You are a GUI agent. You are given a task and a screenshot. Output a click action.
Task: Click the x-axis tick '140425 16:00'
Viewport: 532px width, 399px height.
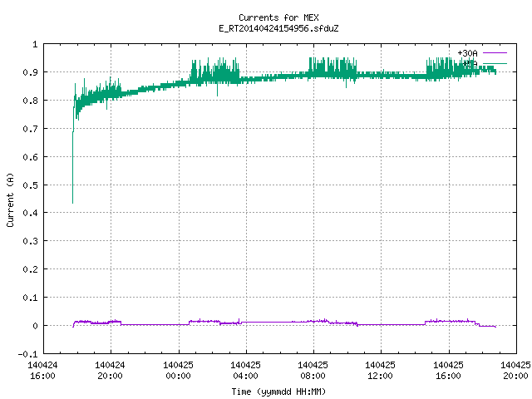point(448,371)
